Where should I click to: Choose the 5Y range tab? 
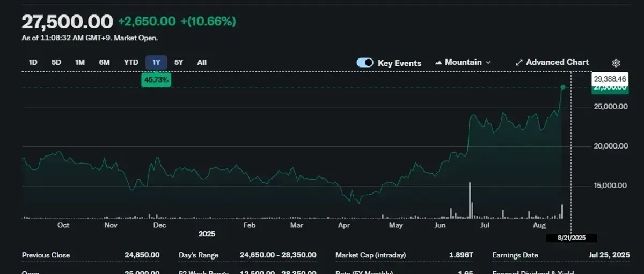(x=179, y=62)
